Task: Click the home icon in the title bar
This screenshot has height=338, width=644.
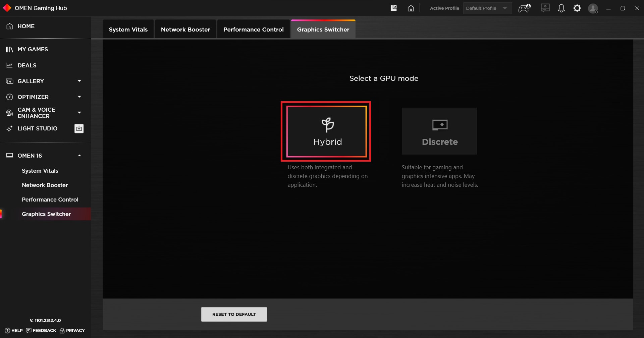Action: [411, 8]
